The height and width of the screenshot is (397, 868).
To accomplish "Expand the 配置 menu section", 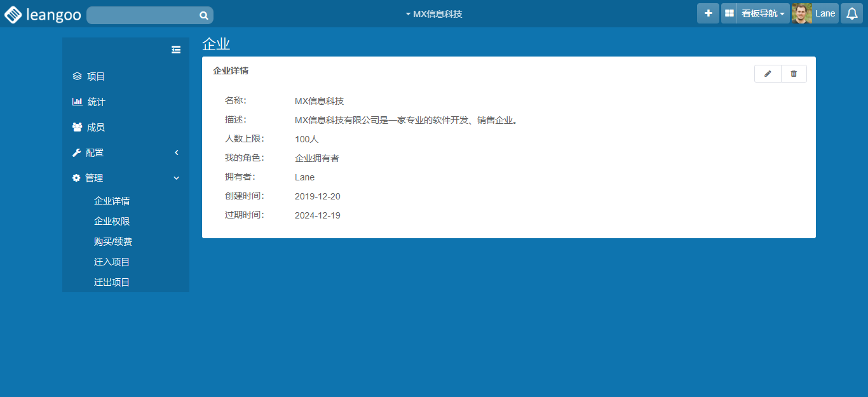I will pyautogui.click(x=126, y=152).
